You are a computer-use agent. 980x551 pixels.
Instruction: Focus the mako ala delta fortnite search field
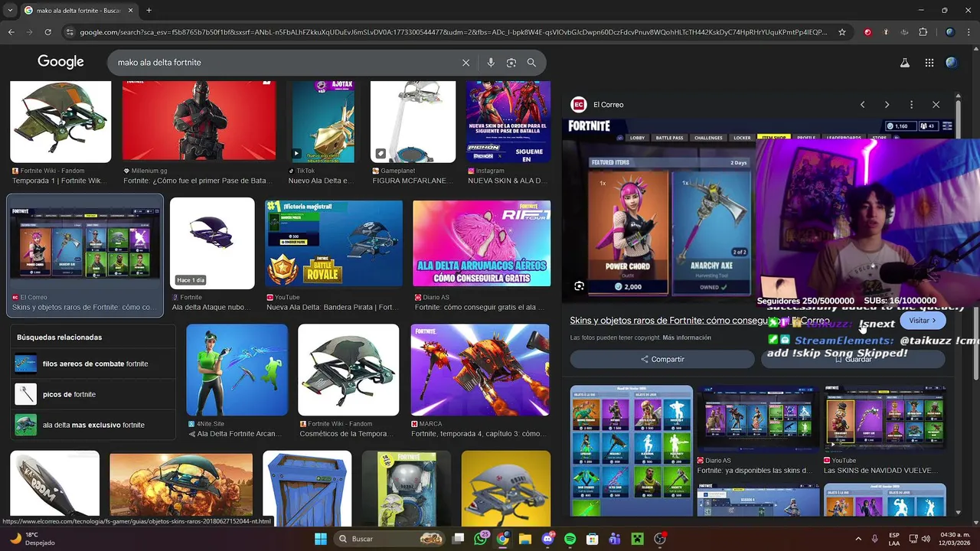coord(283,63)
